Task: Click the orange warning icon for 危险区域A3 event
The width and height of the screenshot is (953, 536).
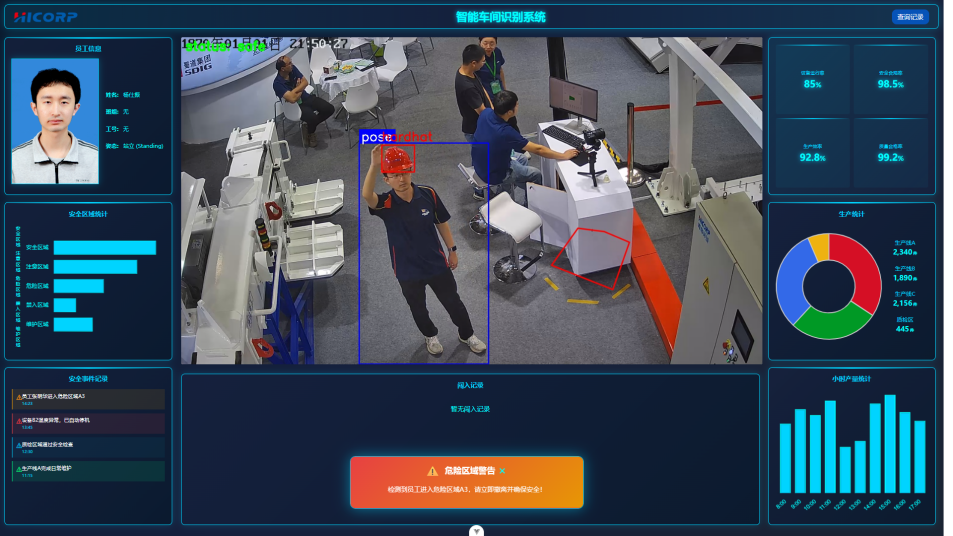Action: (18, 397)
